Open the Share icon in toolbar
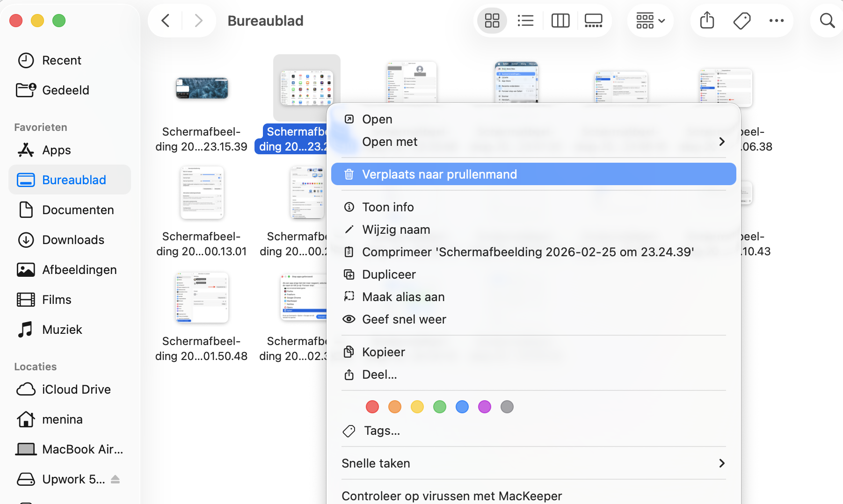The image size is (843, 504). pos(707,21)
